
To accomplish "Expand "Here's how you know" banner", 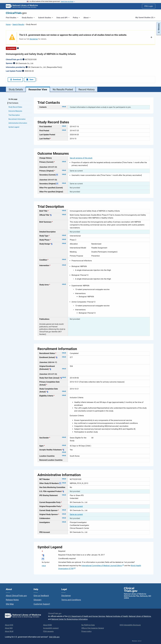I will [68, 1].
